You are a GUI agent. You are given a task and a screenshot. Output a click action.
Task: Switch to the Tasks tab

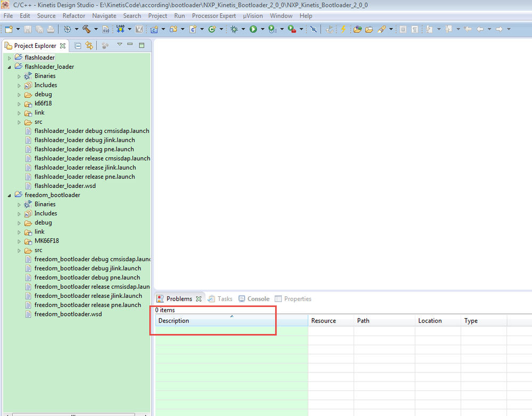pos(220,298)
